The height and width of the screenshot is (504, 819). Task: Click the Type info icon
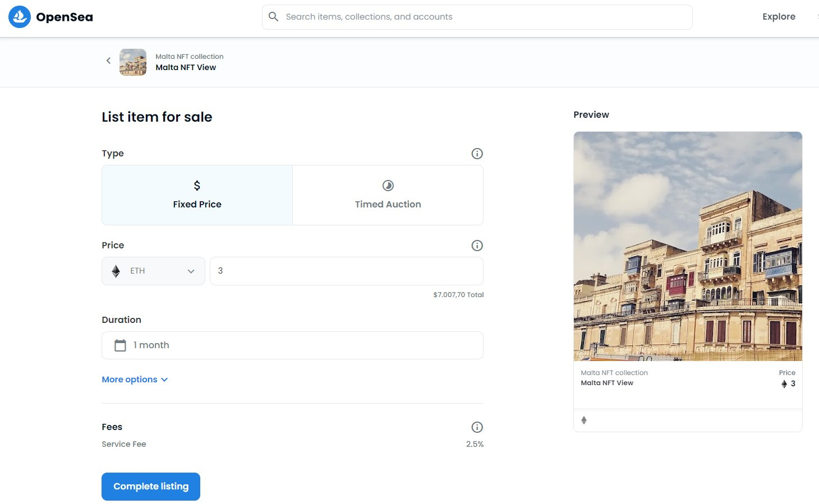[477, 154]
